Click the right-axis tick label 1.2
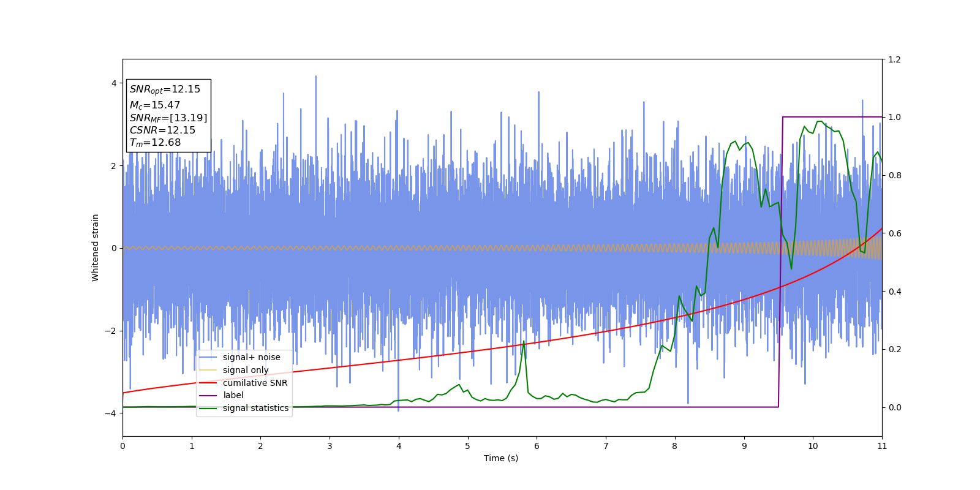Image resolution: width=980 pixels, height=490 pixels. point(894,59)
